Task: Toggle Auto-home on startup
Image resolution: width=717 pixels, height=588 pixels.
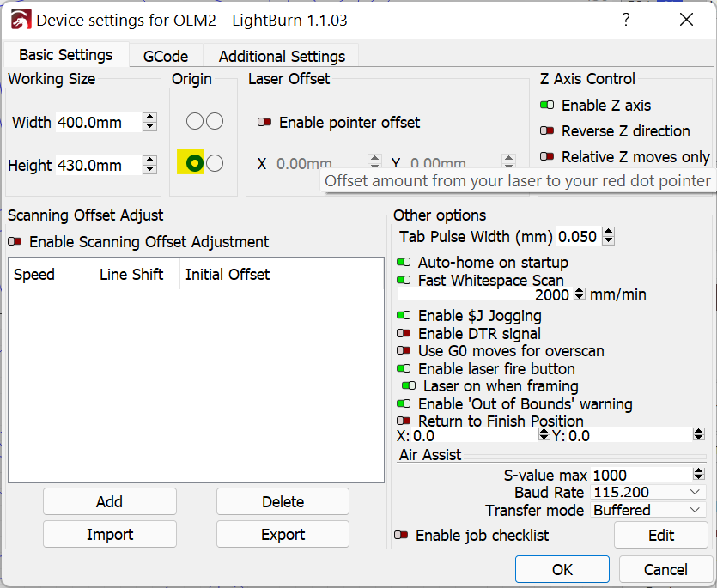Action: pos(404,263)
